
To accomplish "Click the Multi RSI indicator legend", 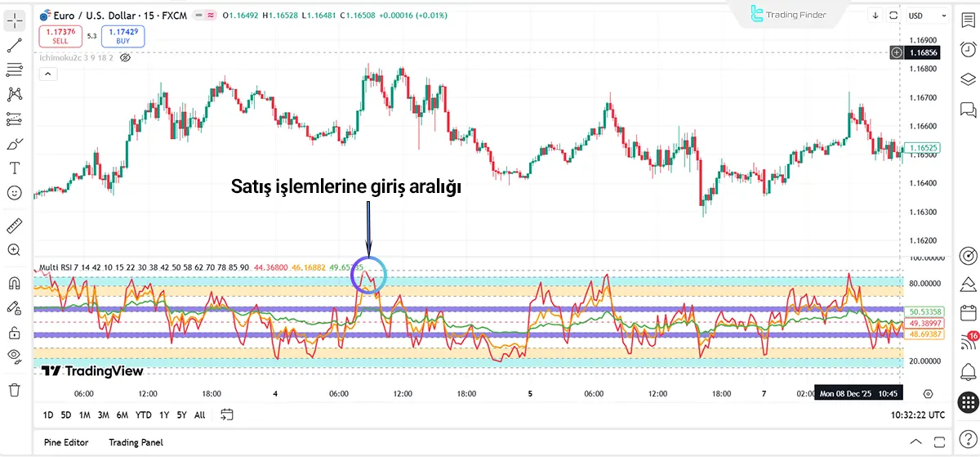I will [144, 267].
